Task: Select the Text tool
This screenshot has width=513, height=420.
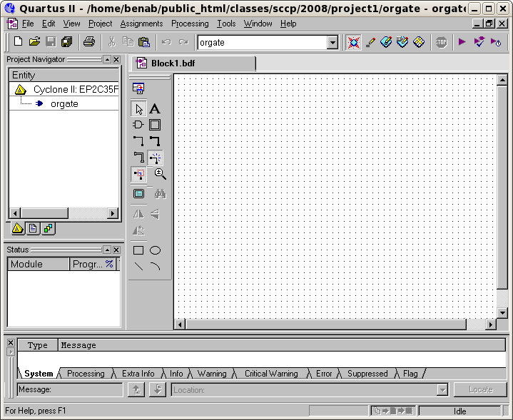Action: 155,109
